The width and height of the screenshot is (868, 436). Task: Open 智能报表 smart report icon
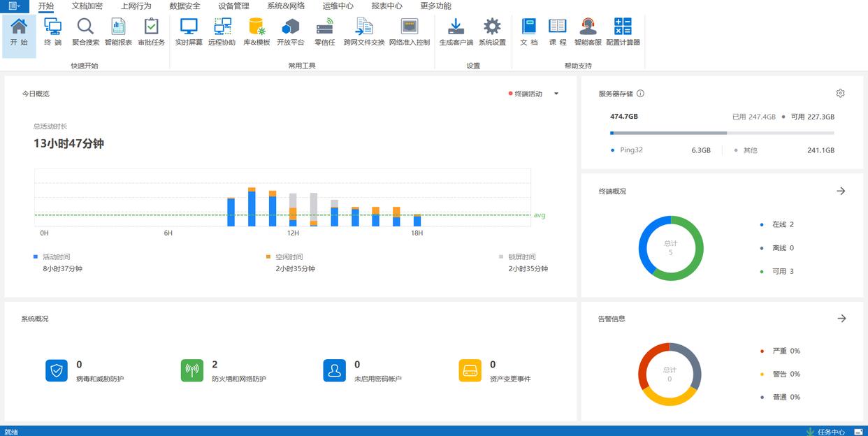118,32
